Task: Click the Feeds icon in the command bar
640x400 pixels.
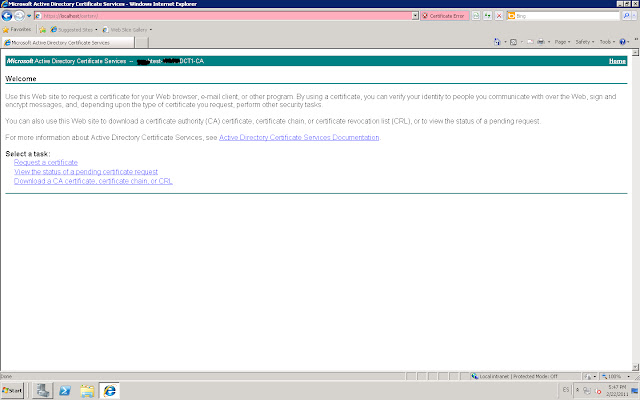Action: 513,42
